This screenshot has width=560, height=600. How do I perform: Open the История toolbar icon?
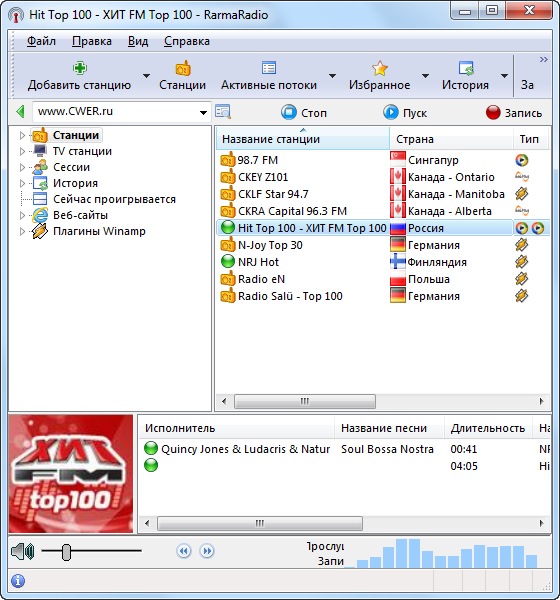click(466, 68)
